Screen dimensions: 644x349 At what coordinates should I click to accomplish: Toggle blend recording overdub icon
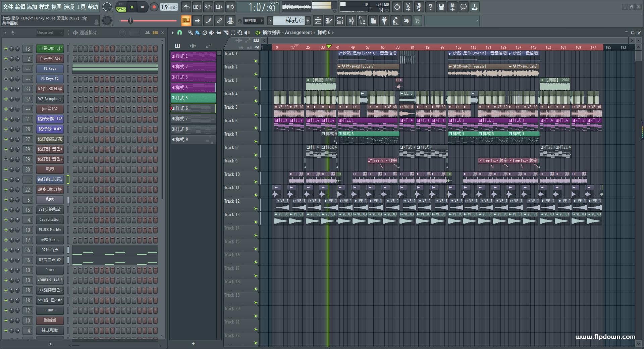click(x=219, y=7)
